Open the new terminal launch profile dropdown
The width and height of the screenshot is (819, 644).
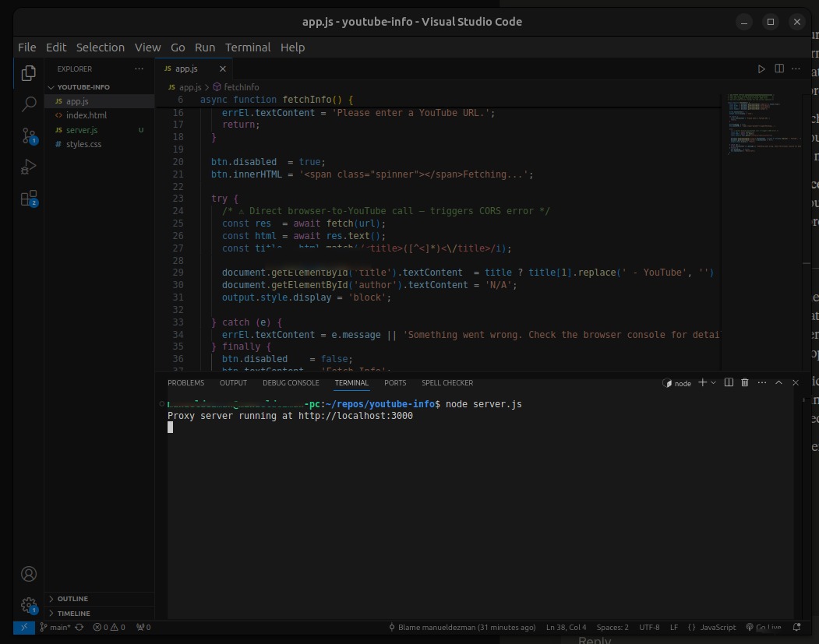coord(714,382)
